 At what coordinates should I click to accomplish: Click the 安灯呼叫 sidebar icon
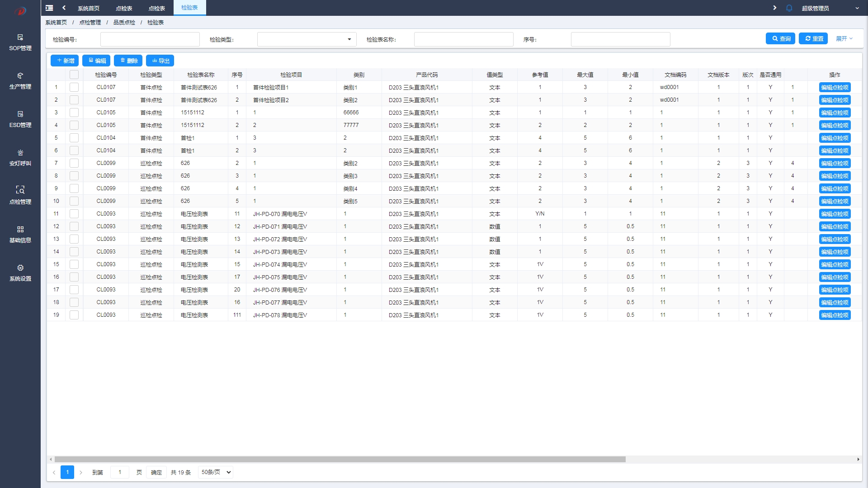pyautogui.click(x=20, y=153)
